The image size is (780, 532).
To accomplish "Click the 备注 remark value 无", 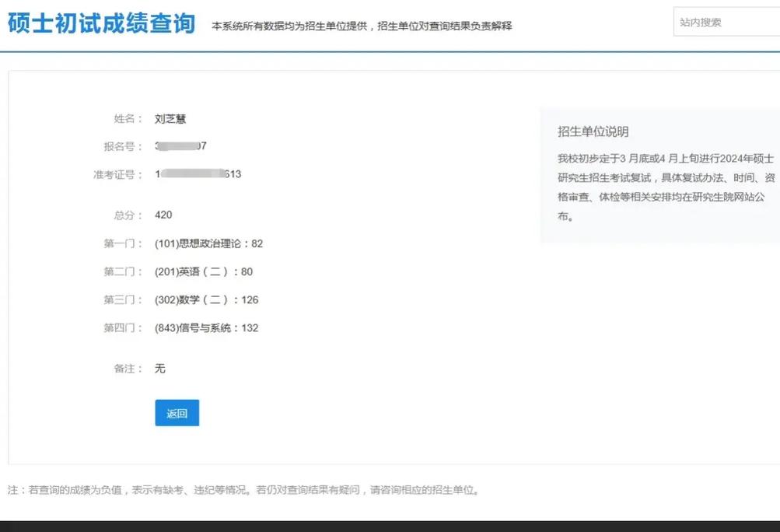I will [x=160, y=368].
